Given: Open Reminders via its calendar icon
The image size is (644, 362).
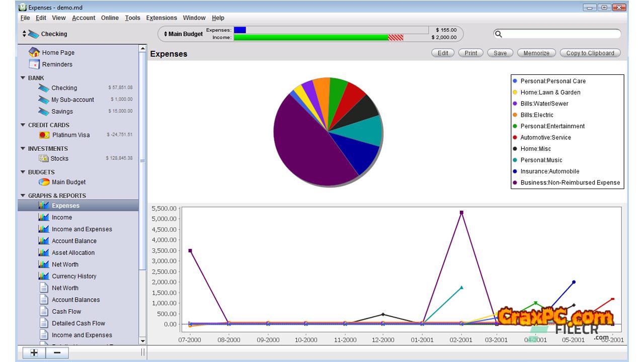Looking at the screenshot, I should (34, 64).
